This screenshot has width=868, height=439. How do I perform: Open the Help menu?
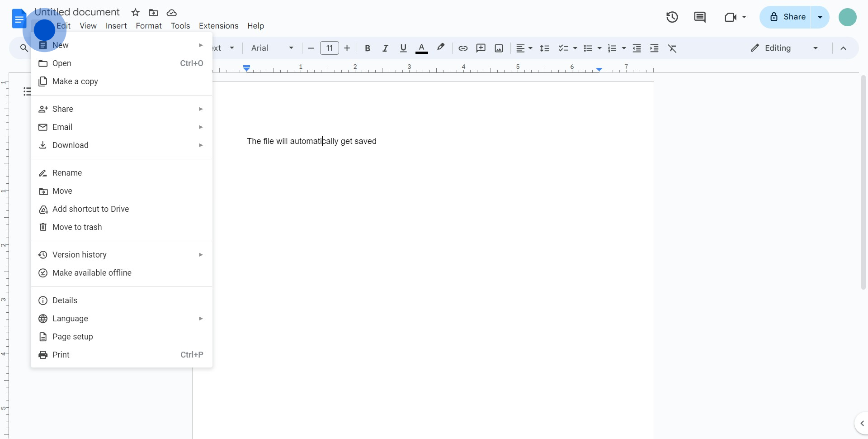click(255, 26)
